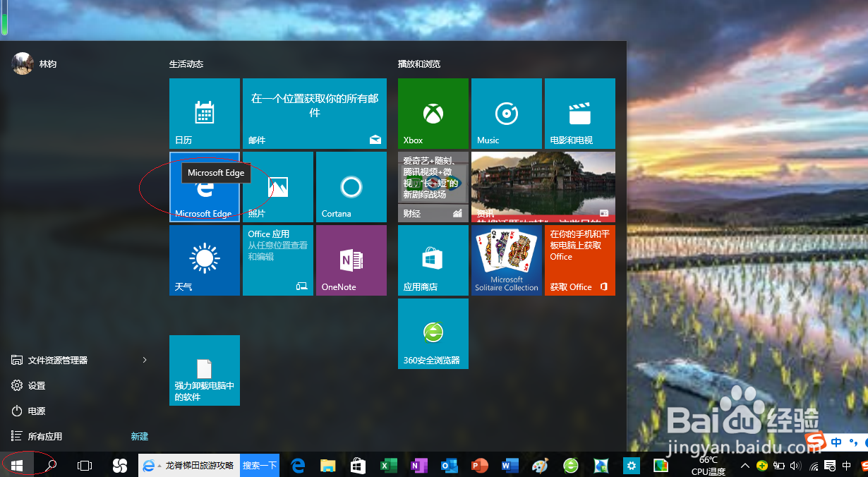868x477 pixels.
Task: Select the 播放和浏览 group heading
Action: click(x=419, y=64)
